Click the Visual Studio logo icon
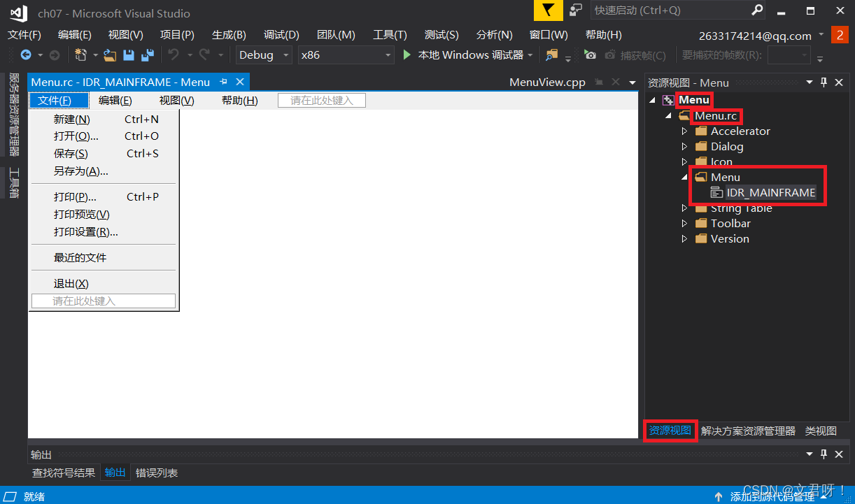Image resolution: width=855 pixels, height=504 pixels. pyautogui.click(x=18, y=13)
